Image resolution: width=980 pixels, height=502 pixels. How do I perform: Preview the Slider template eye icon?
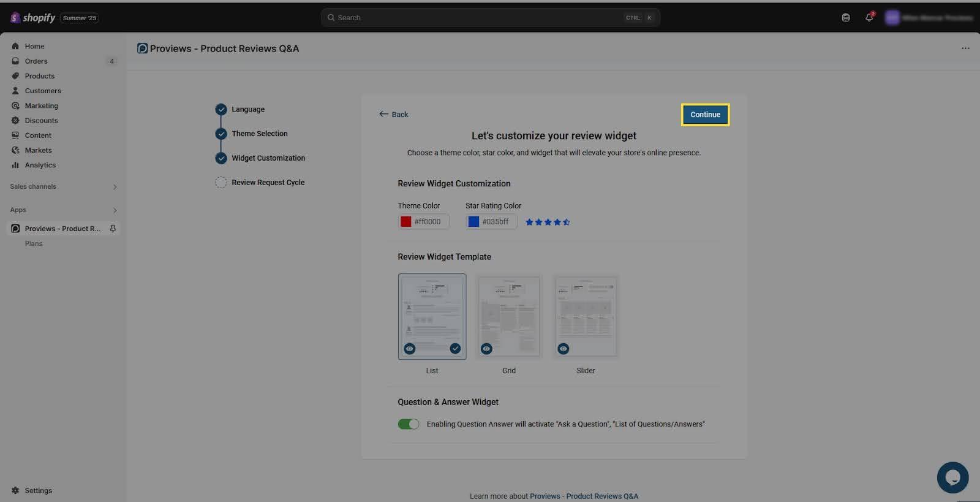click(563, 349)
